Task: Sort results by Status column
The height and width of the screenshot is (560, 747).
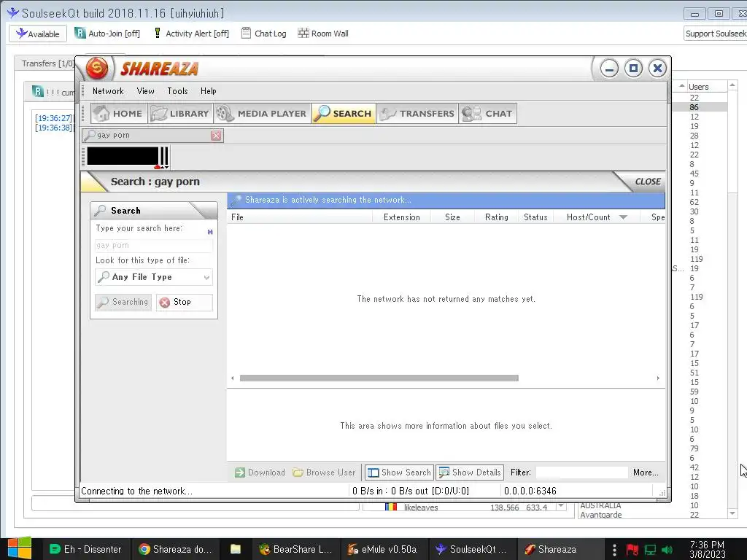Action: coord(535,217)
